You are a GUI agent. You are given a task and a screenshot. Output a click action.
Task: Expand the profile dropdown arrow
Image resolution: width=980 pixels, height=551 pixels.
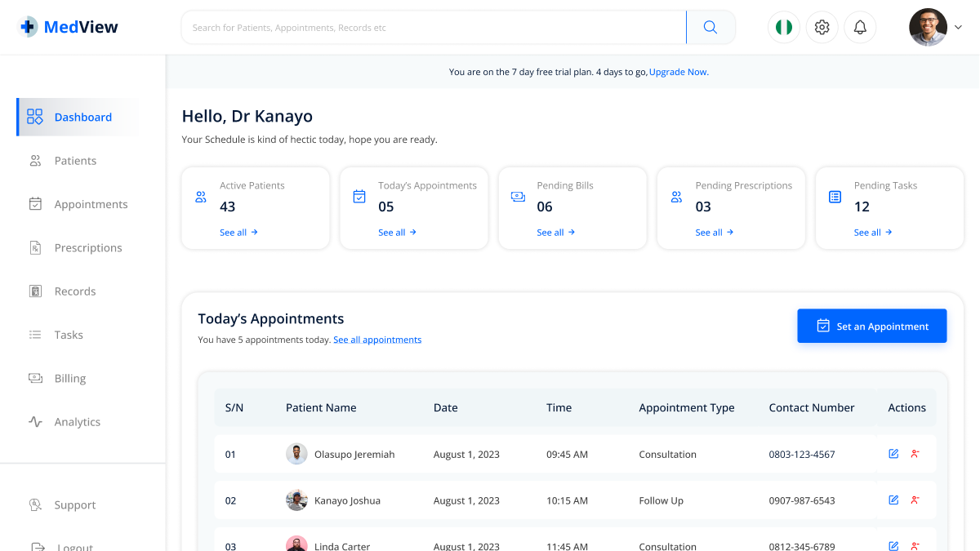point(959,28)
